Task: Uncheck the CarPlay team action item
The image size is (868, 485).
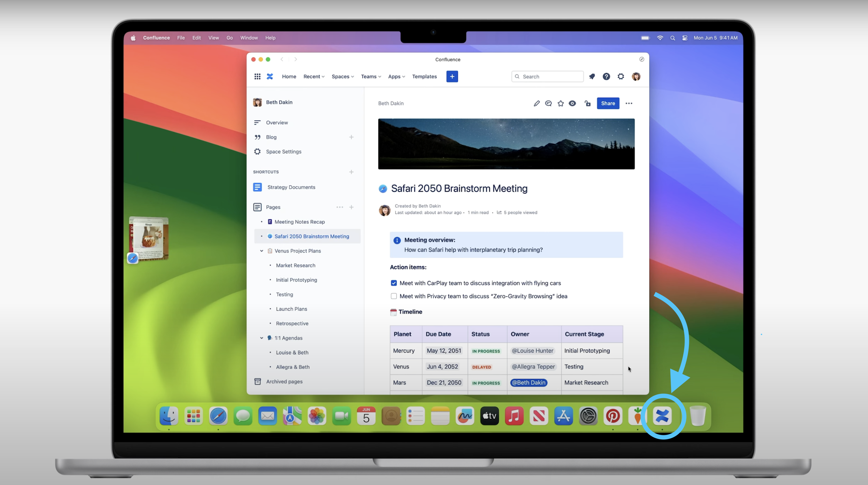Action: coord(393,283)
